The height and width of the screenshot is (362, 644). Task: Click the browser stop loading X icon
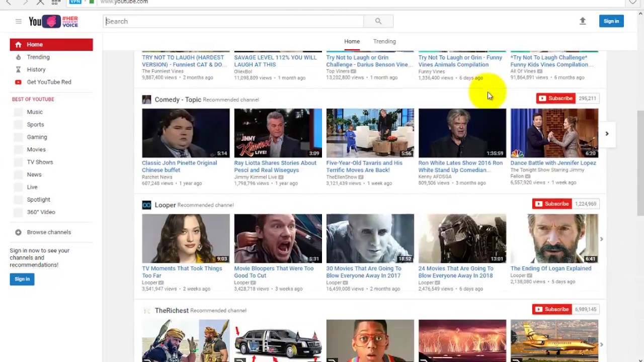pos(41,2)
